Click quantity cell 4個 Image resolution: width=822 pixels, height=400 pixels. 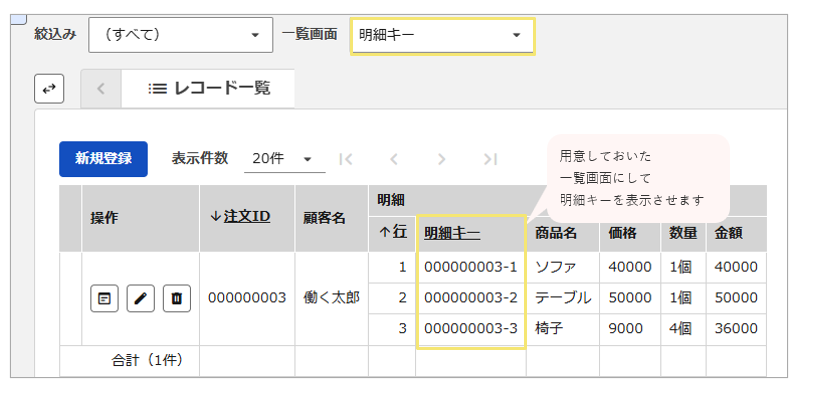[x=680, y=329]
